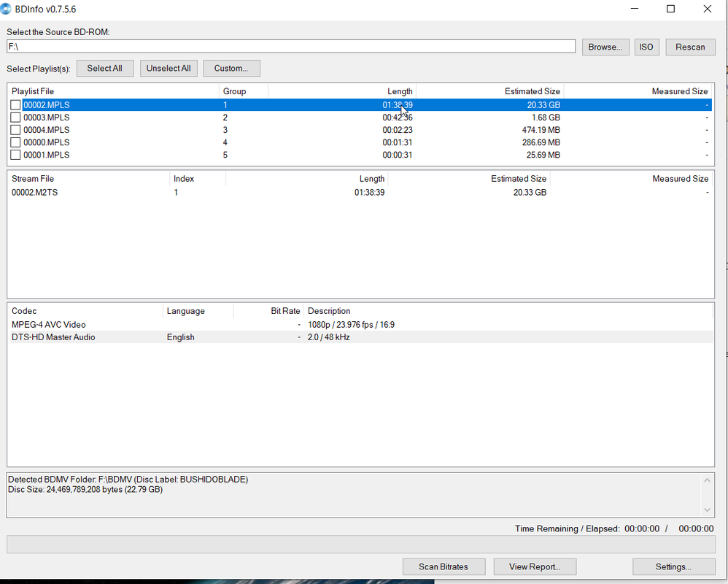Screen dimensions: 728x584
Task: Click the Codec column header
Action: (85, 311)
